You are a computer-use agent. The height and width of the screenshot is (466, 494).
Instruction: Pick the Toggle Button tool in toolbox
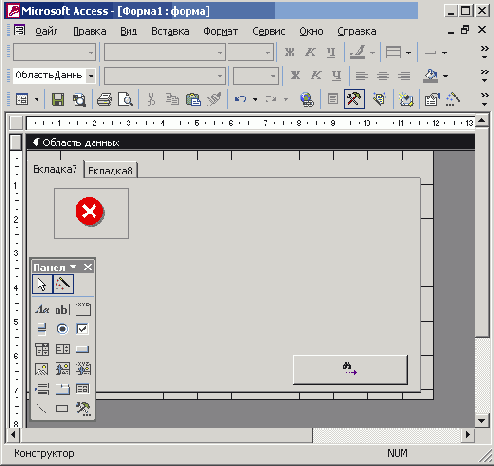pos(42,329)
